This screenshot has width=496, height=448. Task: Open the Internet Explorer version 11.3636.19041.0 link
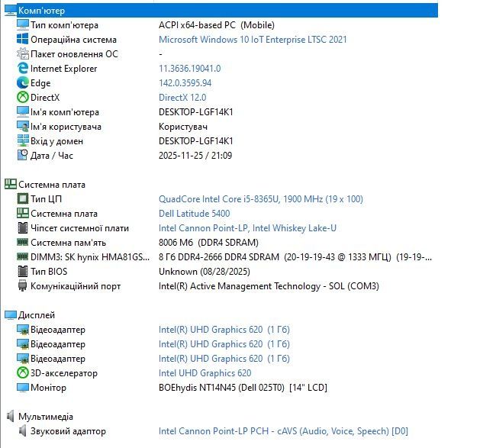pos(190,69)
